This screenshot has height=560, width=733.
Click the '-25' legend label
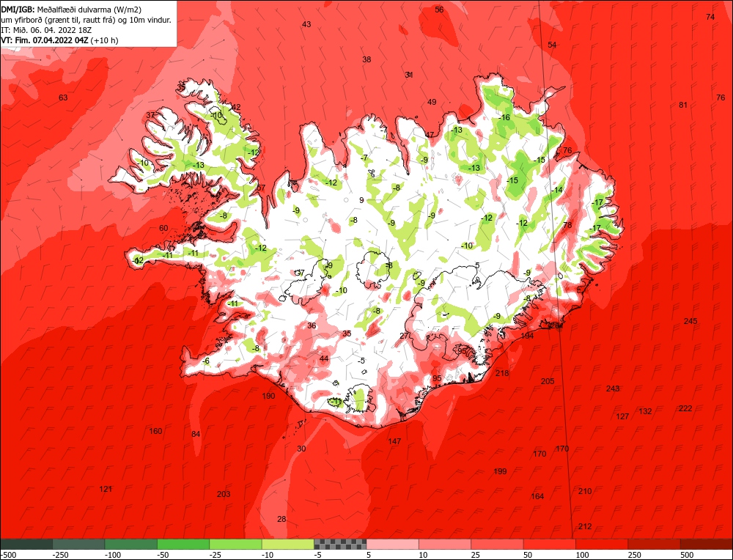216,555
